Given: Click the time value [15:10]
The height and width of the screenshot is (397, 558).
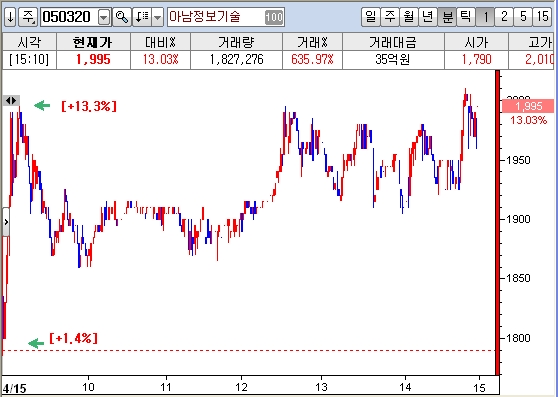Looking at the screenshot, I should coord(29,59).
